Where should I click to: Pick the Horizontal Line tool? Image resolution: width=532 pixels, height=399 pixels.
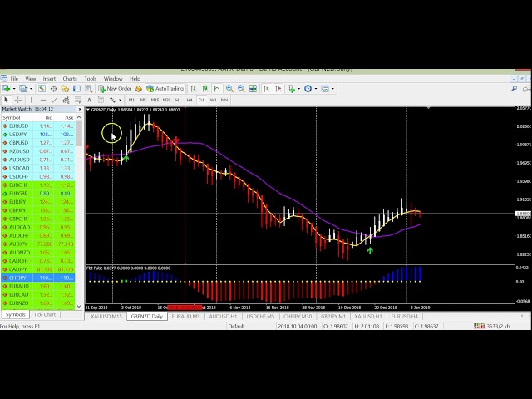coord(42,101)
